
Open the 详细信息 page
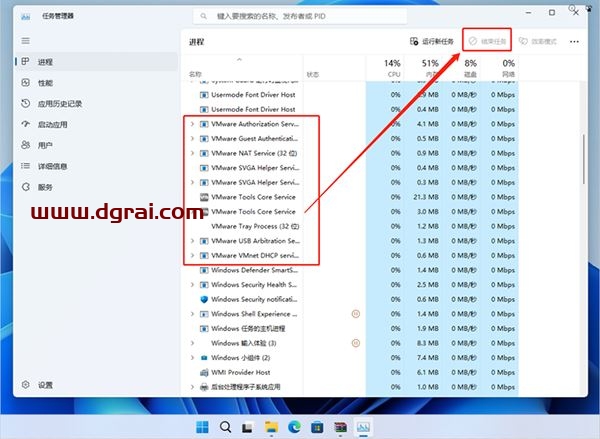pos(96,166)
